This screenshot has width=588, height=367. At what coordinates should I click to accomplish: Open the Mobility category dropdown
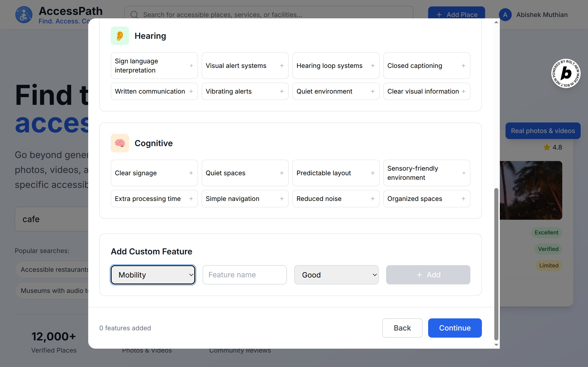tap(153, 275)
